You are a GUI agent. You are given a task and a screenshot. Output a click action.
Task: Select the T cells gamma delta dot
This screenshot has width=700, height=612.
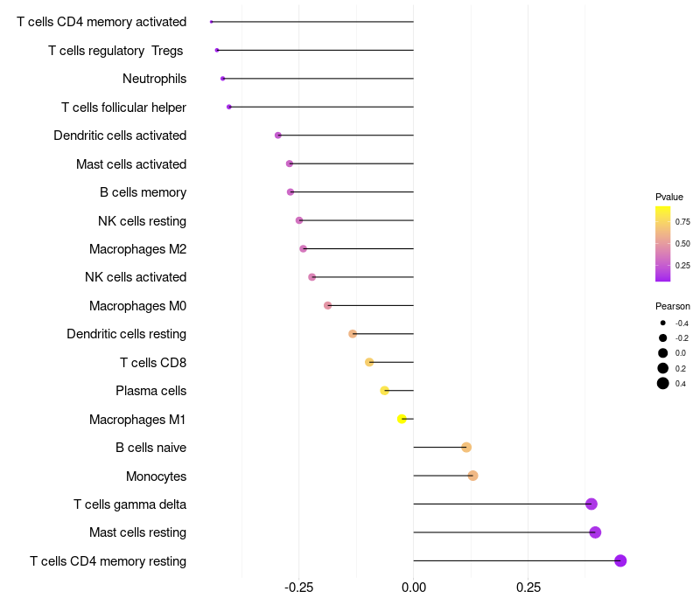point(591,504)
